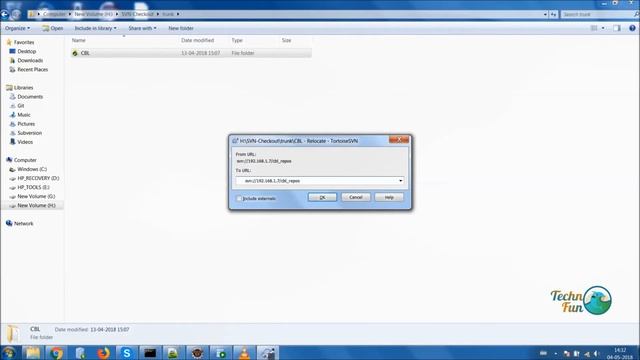Open New Volume (H:) drive
640x360 pixels.
[36, 205]
